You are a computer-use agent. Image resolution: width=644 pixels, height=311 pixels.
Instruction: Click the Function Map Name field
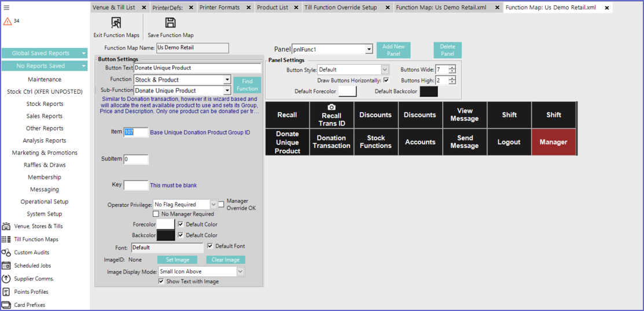coord(192,48)
